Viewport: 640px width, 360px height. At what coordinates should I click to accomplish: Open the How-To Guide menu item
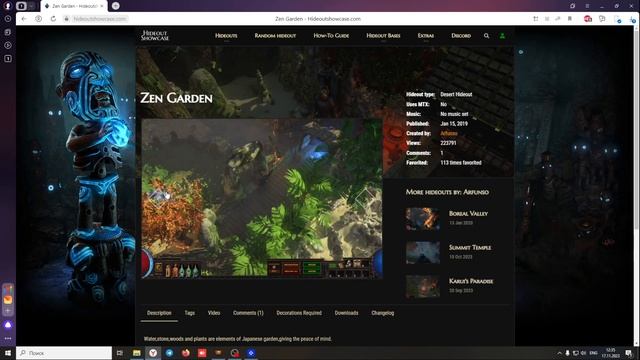(331, 36)
